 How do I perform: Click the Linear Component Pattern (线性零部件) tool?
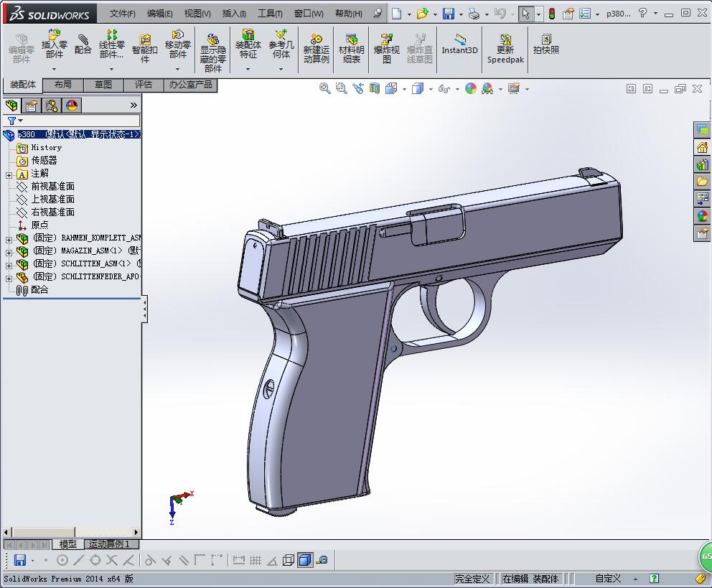coord(112,44)
